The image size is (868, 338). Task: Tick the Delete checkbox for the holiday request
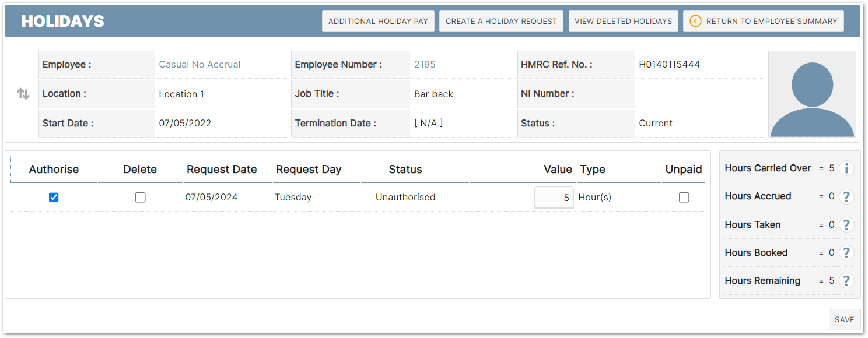pyautogui.click(x=140, y=198)
